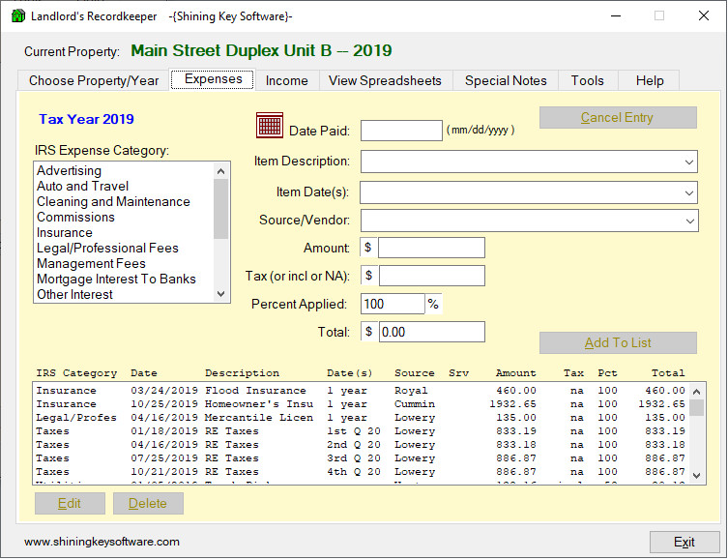Open the Income tab

pos(286,80)
